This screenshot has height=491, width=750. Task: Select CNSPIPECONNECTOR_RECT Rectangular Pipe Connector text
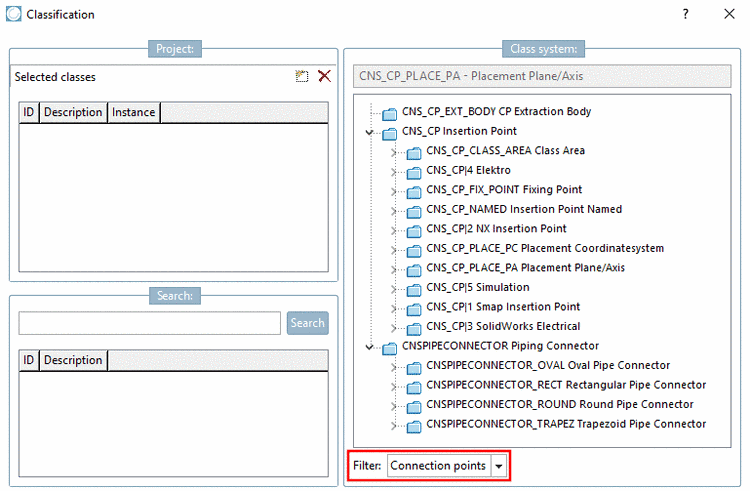566,385
